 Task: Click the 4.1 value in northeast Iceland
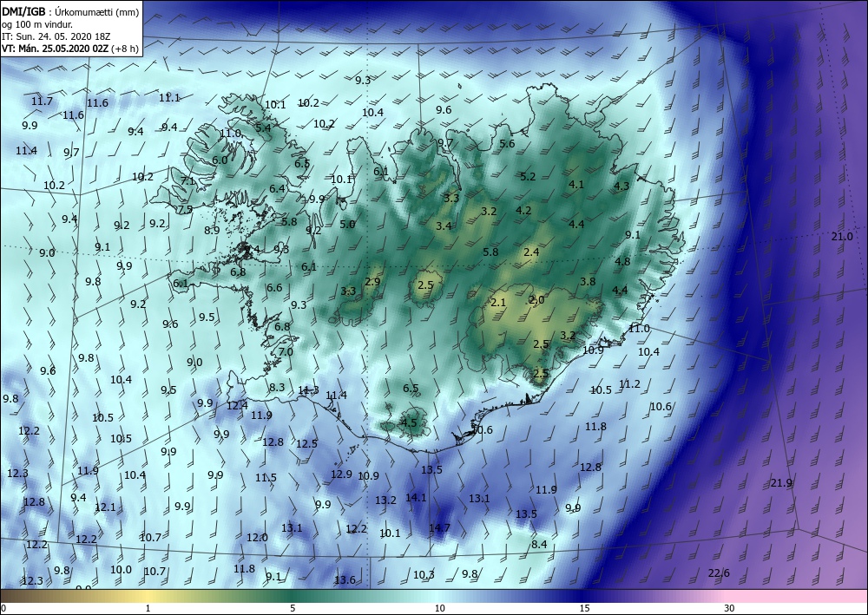click(576, 184)
